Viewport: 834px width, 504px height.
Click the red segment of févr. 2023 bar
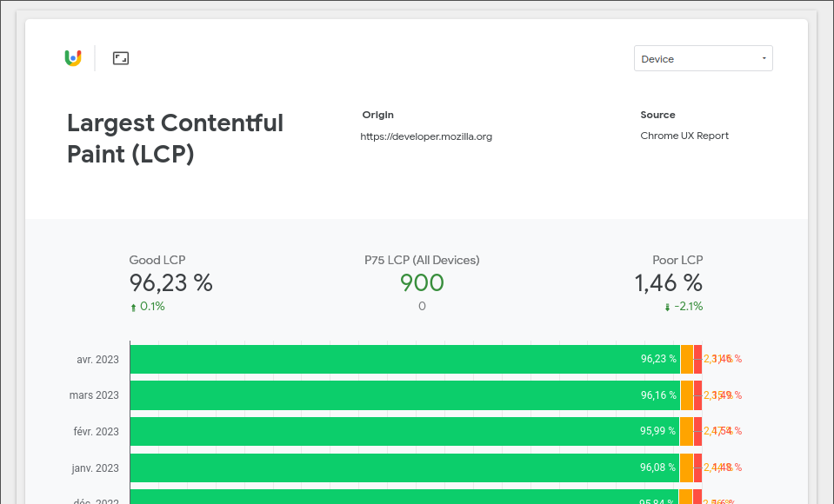[699, 431]
